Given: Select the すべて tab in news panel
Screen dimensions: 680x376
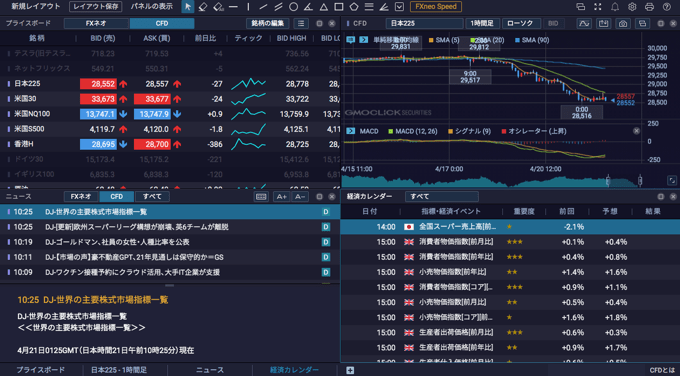Looking at the screenshot, I should click(x=152, y=196).
